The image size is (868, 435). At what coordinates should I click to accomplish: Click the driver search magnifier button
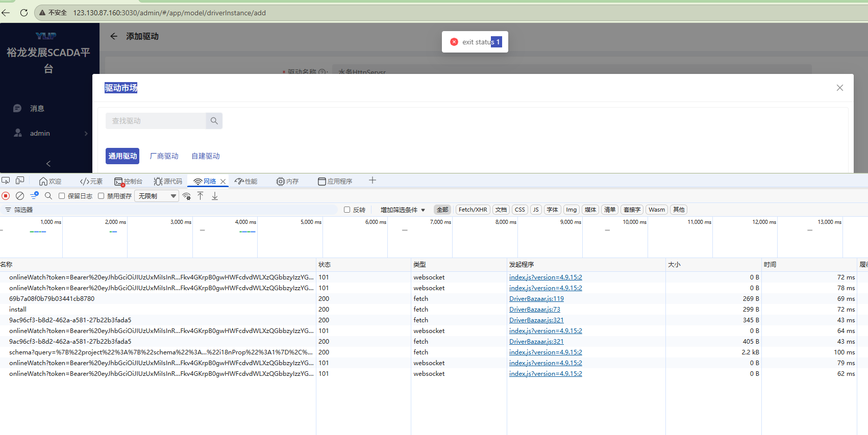(x=214, y=121)
